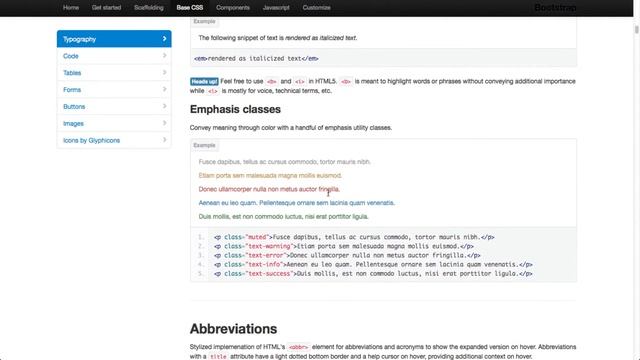This screenshot has width=640, height=360.
Task: Click the 'rendered as italicized text' code snippet
Action: pos(256,58)
